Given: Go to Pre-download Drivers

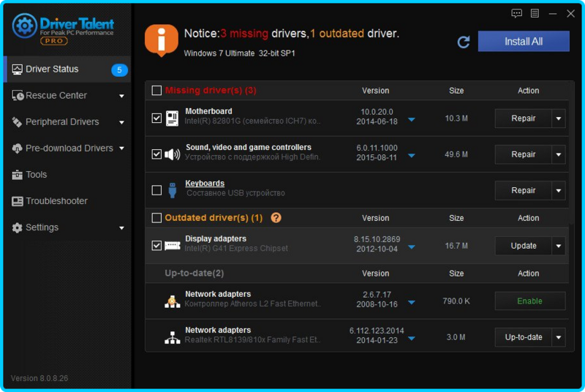Looking at the screenshot, I should pos(67,148).
